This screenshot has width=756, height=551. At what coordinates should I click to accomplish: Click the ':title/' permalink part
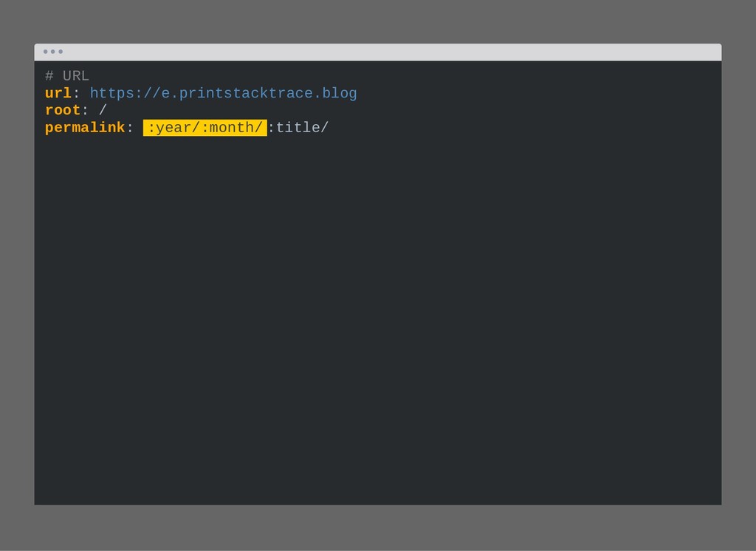tap(298, 128)
